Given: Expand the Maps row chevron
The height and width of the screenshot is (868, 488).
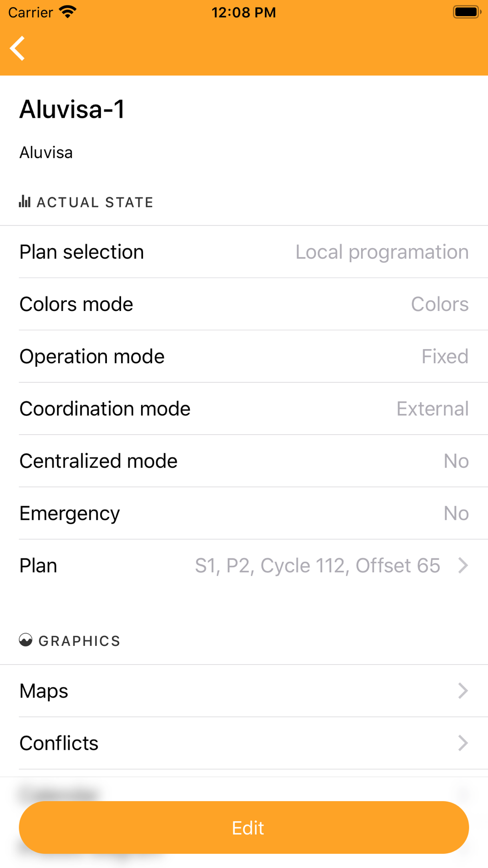Looking at the screenshot, I should tap(463, 691).
